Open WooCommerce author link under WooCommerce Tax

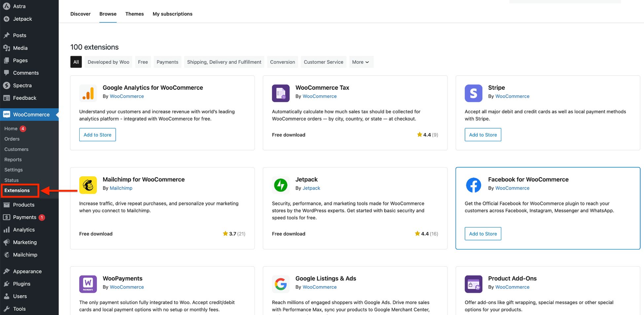pyautogui.click(x=320, y=96)
